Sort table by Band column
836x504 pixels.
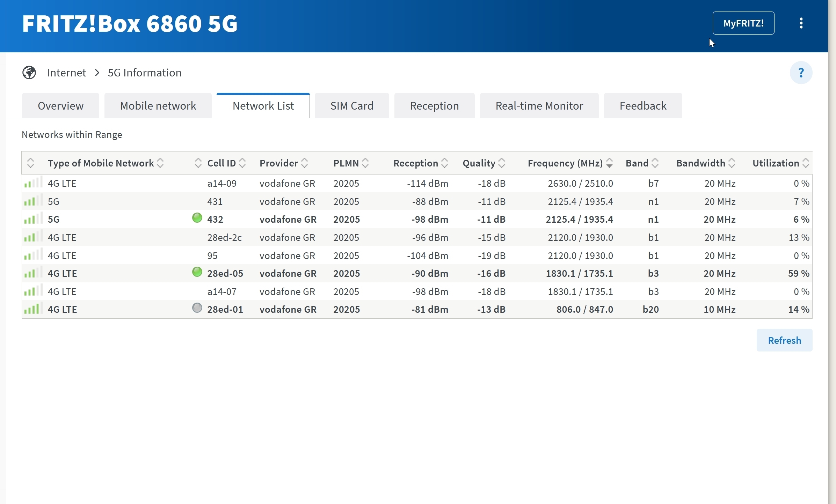pos(642,163)
